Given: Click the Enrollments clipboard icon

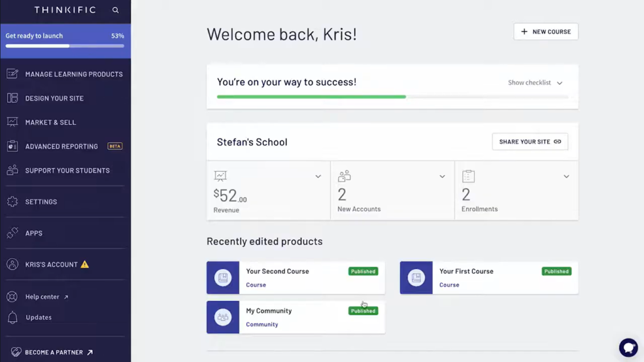Looking at the screenshot, I should click(468, 176).
